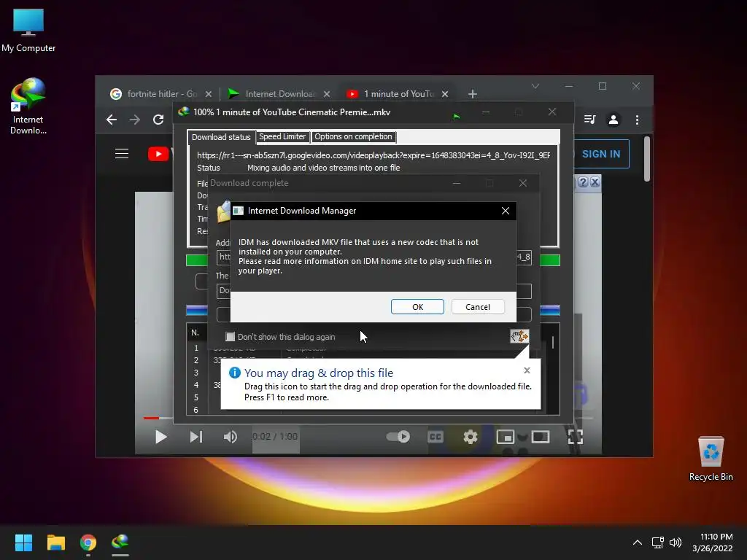747x560 pixels.
Task: Open the Options on completion tab
Action: 353,136
